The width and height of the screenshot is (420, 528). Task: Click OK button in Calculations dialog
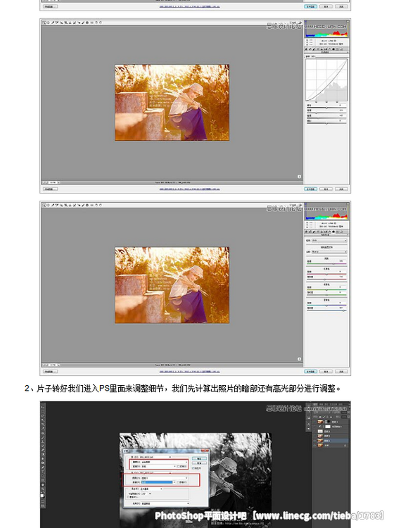[x=199, y=458]
